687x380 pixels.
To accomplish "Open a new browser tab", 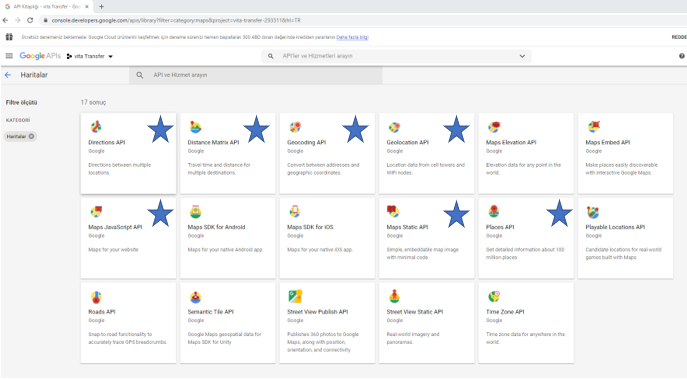I will [x=101, y=7].
